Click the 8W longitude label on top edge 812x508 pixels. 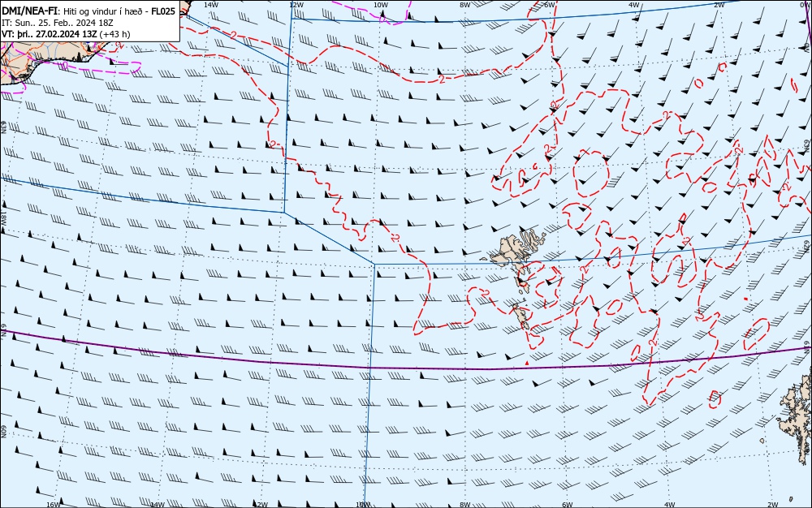[x=465, y=5]
